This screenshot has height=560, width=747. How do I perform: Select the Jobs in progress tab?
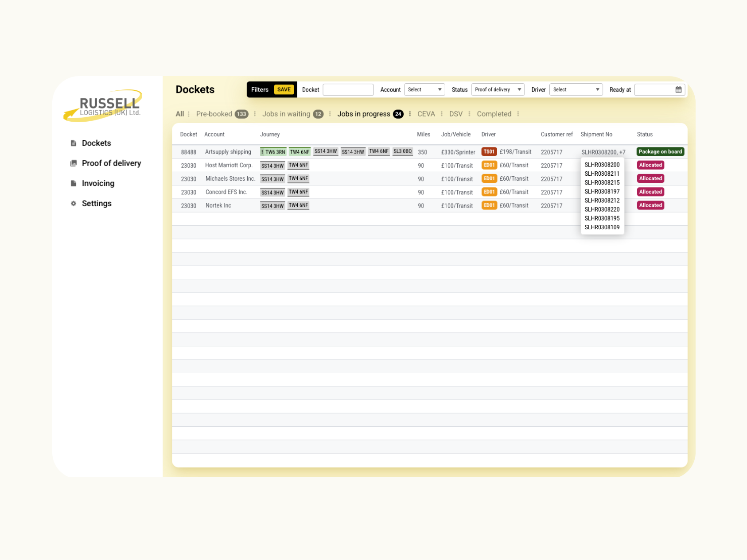(x=364, y=114)
